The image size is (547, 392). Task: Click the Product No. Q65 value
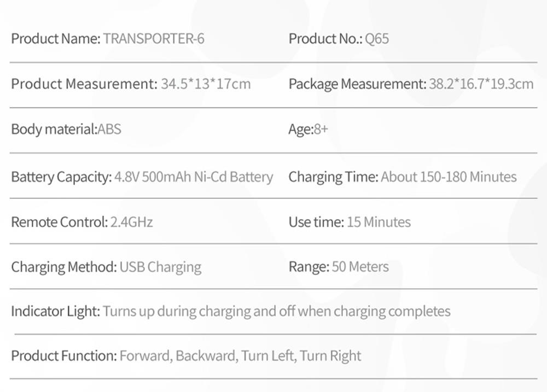point(377,39)
